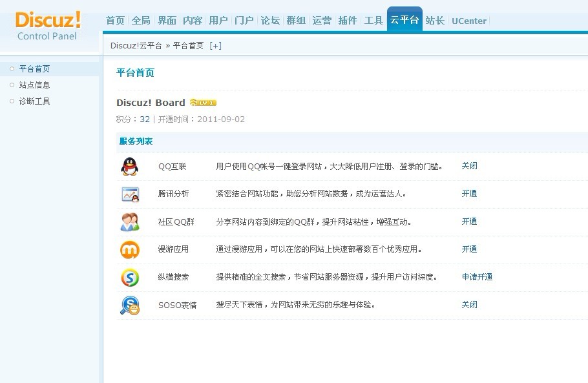588x383 pixels.
Task: Click the 纵横搜索 description text
Action: 326,276
